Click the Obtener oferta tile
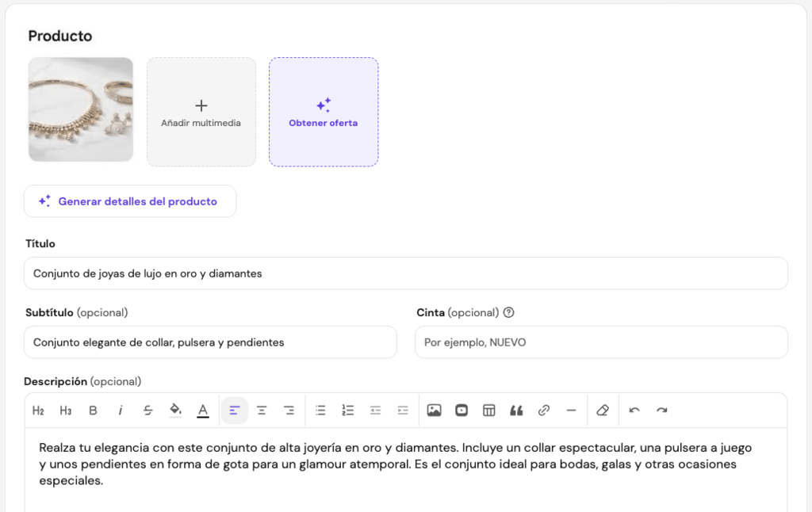The image size is (812, 512). (324, 112)
